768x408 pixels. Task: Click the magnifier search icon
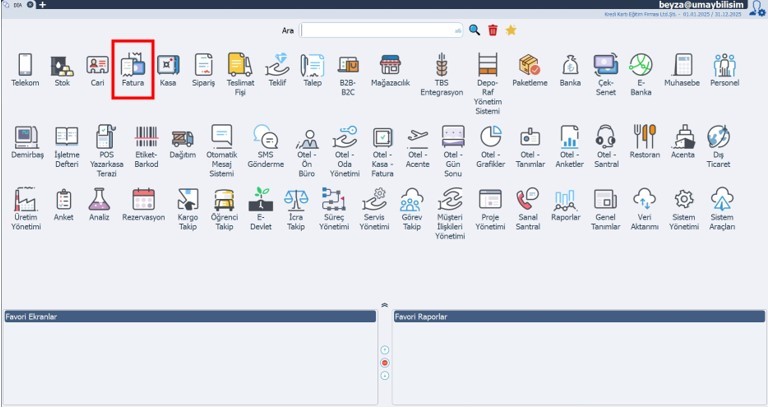[x=475, y=31]
